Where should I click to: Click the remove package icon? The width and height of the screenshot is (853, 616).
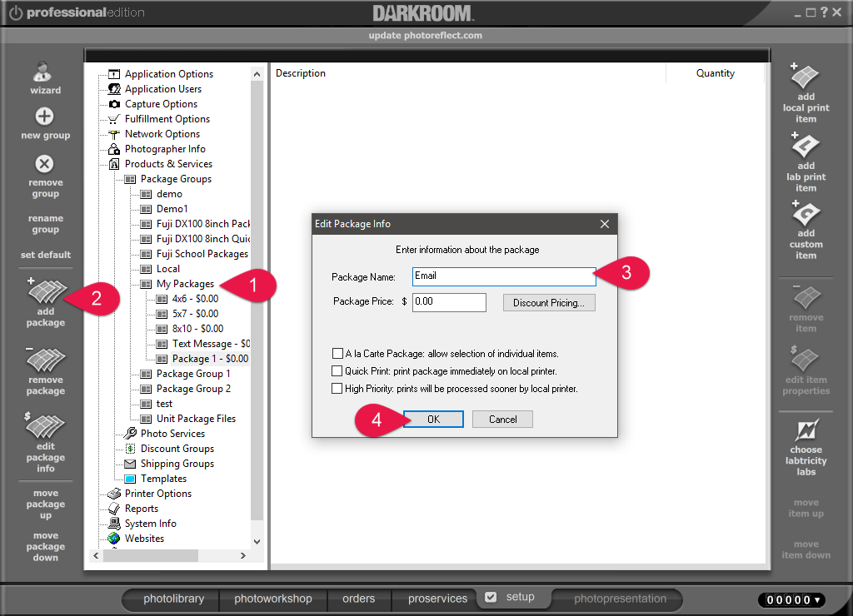(46, 360)
